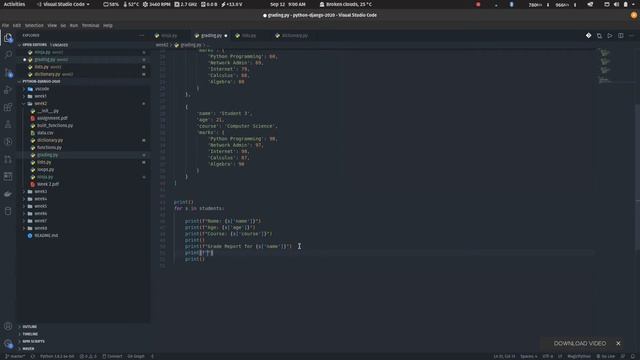The image size is (640, 360).
Task: Open the View menu
Action: pos(52,25)
